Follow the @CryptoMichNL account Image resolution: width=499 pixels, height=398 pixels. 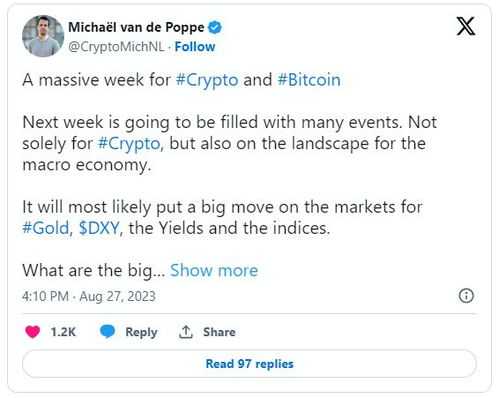(195, 47)
